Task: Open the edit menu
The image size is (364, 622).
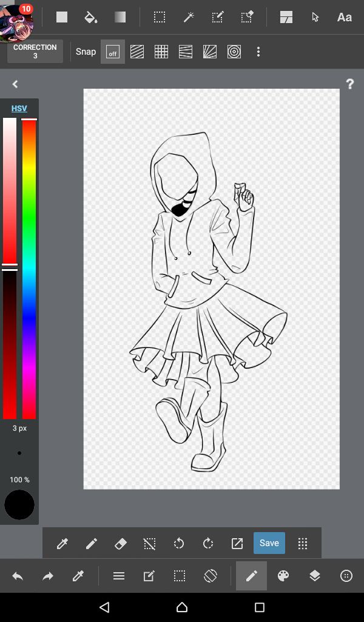Action: click(149, 576)
